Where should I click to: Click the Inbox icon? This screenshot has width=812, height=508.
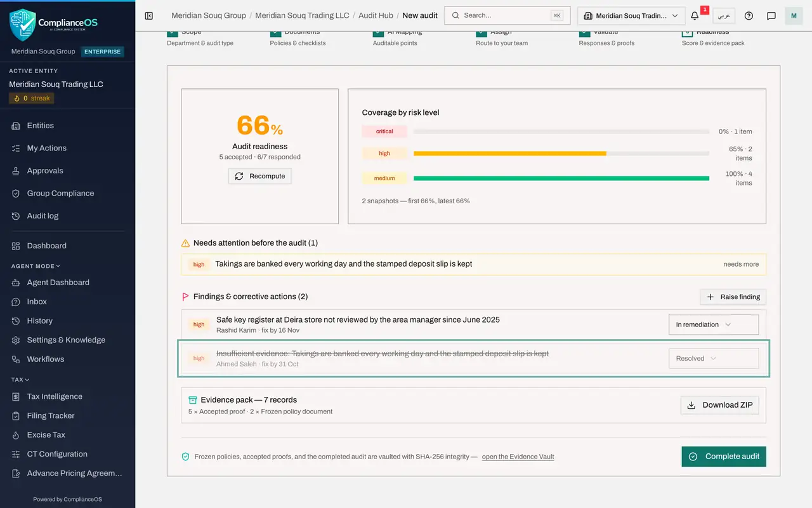pos(16,302)
